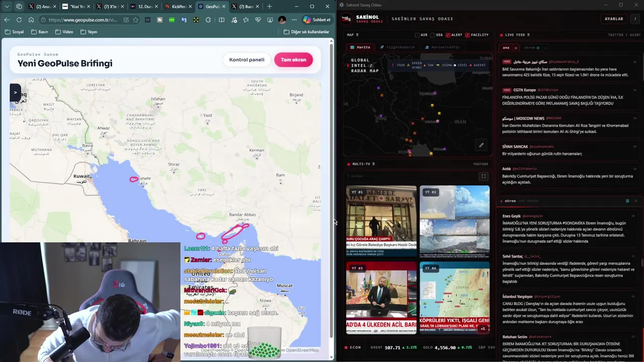Open the Enes Geyik post
The width and height of the screenshot is (644, 362).
(568, 229)
